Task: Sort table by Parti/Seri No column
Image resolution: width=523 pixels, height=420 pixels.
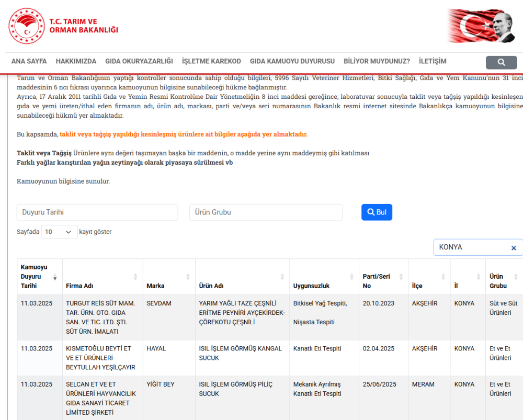Action: pyautogui.click(x=401, y=277)
